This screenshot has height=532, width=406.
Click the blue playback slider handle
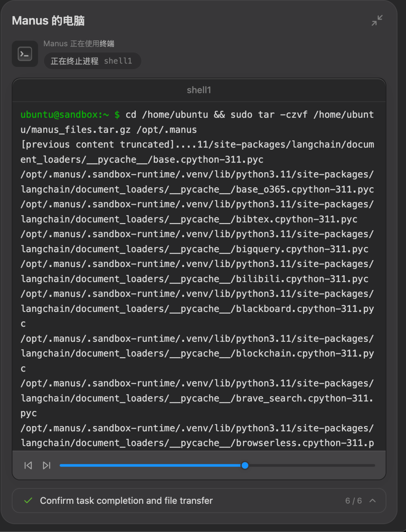(245, 465)
